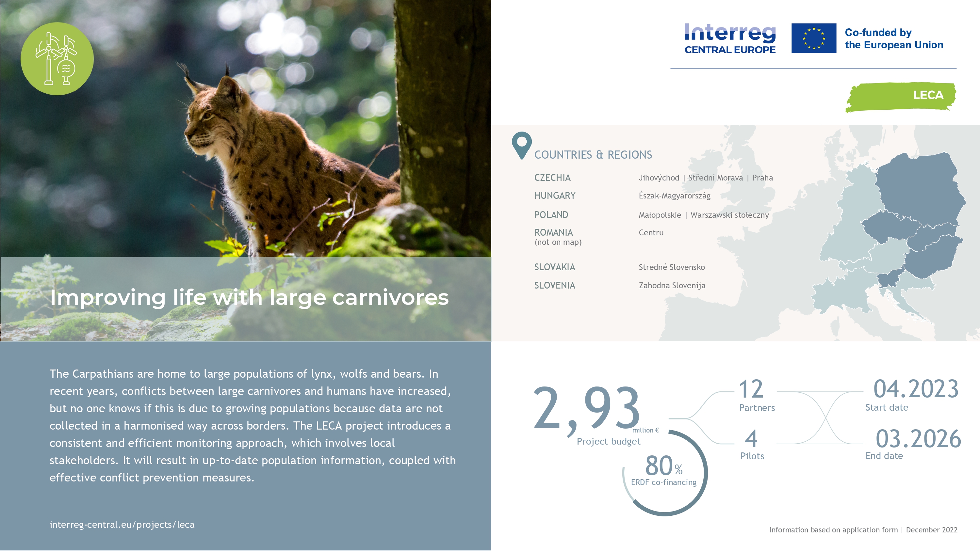The width and height of the screenshot is (980, 551).
Task: Select the SLOVAKIA country label
Action: click(554, 267)
